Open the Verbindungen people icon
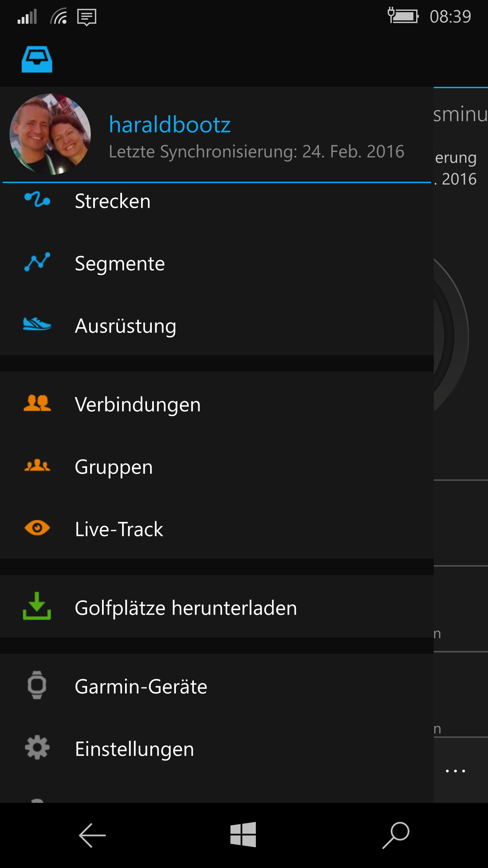The height and width of the screenshot is (868, 488). 37,403
